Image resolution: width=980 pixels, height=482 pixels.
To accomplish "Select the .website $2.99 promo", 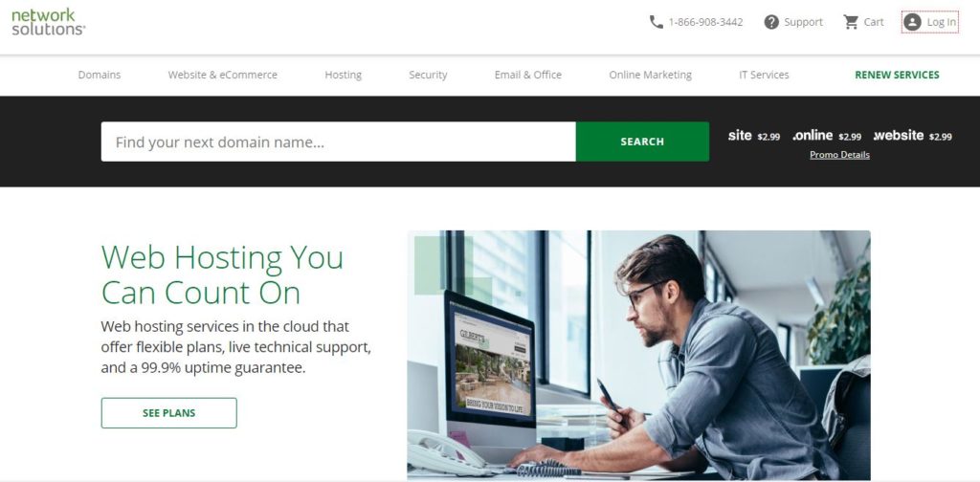I will coord(912,136).
